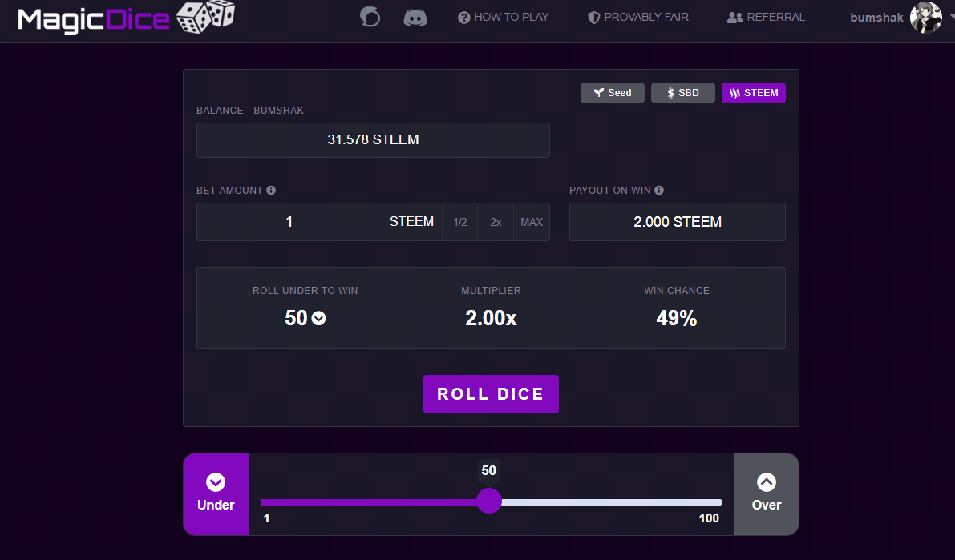
Task: Click the white slider track past 50
Action: coord(612,502)
